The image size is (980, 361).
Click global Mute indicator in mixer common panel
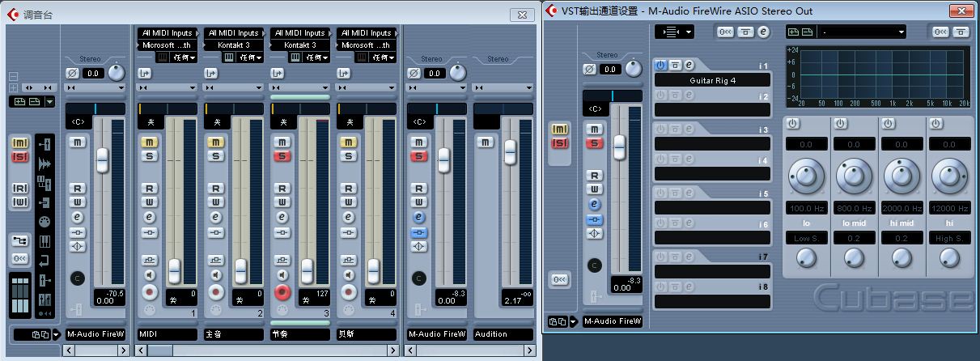coord(21,142)
